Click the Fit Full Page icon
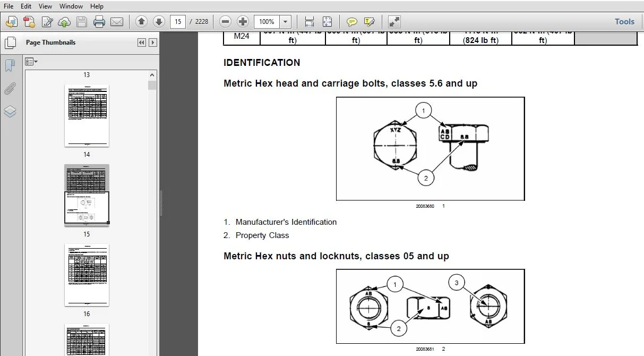 tap(327, 22)
